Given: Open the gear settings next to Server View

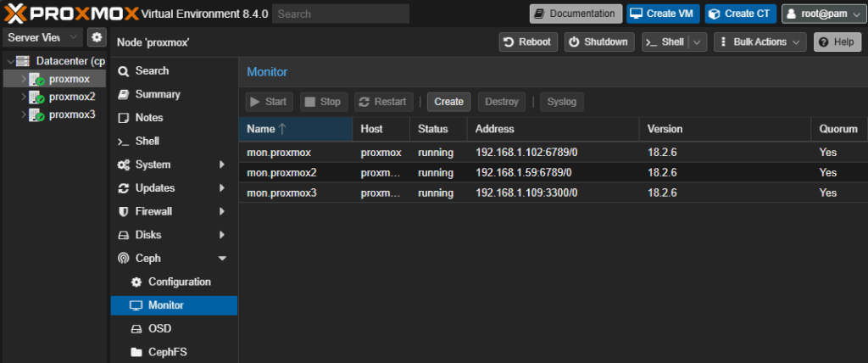Looking at the screenshot, I should tap(97, 37).
